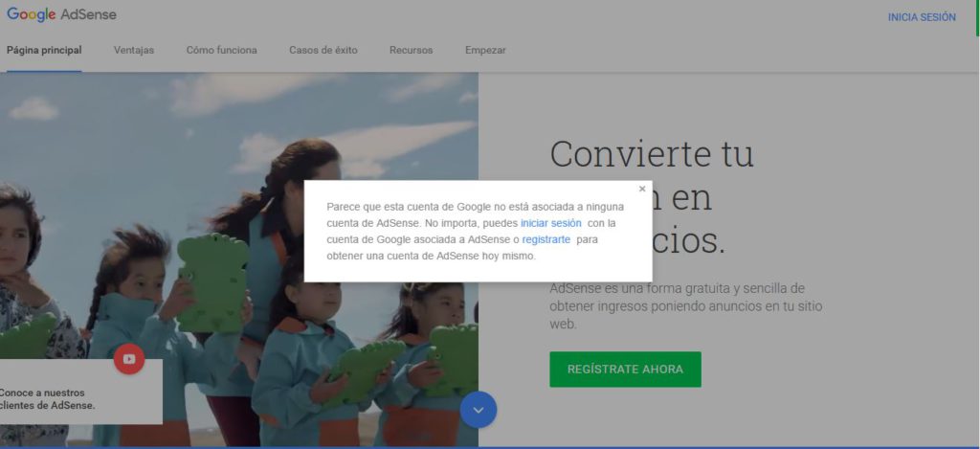
Task: Click the popup message text body
Action: click(475, 231)
